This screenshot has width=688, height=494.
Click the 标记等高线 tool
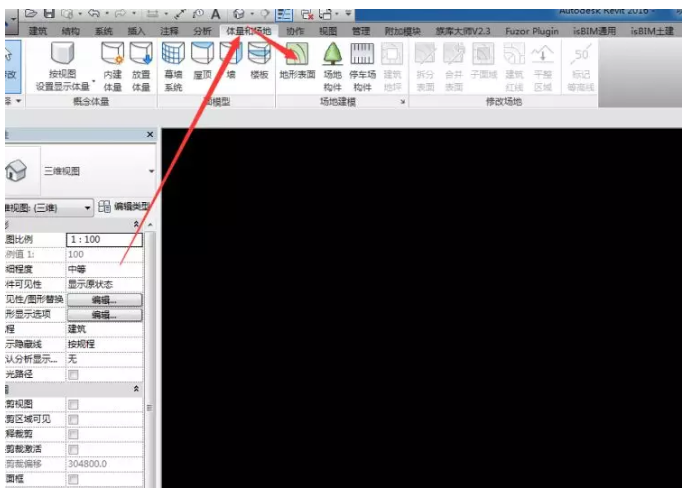[x=580, y=66]
